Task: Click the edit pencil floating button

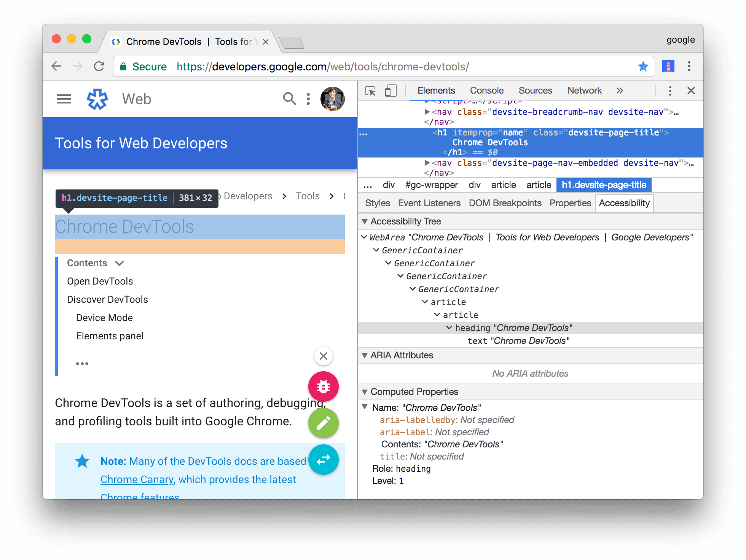Action: pyautogui.click(x=324, y=422)
